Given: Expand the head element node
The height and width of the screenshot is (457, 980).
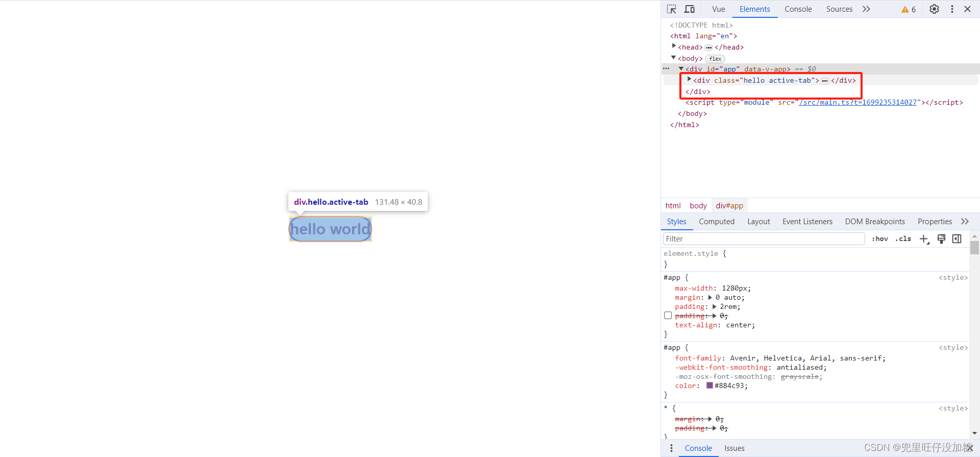Looking at the screenshot, I should pyautogui.click(x=674, y=46).
